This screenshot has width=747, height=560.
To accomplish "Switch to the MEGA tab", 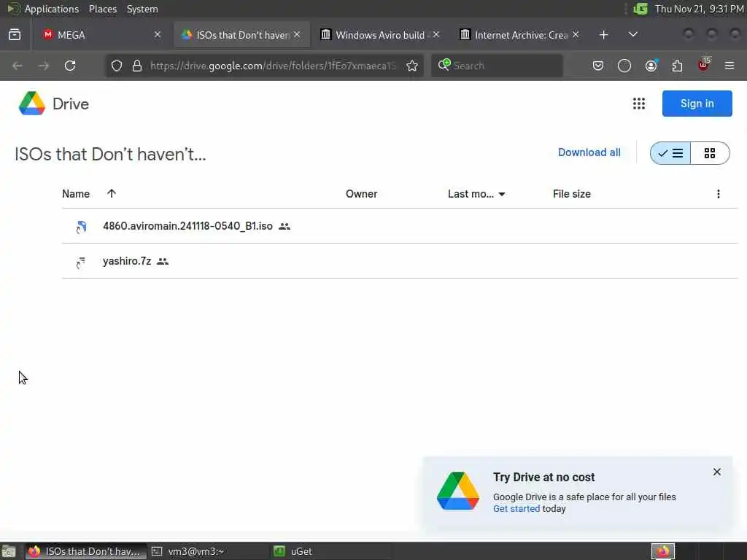I will click(102, 35).
